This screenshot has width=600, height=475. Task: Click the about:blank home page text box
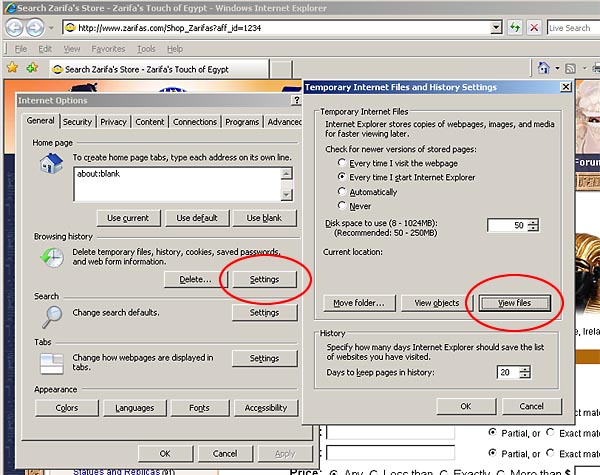pos(178,184)
